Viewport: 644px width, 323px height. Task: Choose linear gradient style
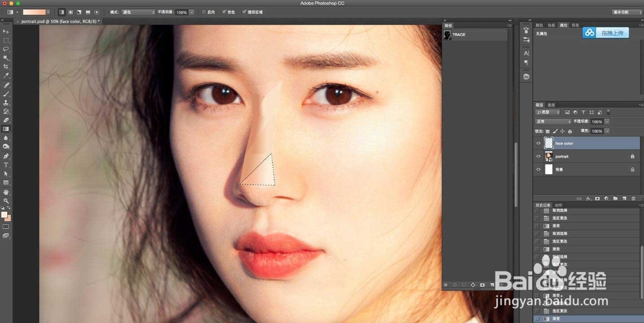(61, 12)
